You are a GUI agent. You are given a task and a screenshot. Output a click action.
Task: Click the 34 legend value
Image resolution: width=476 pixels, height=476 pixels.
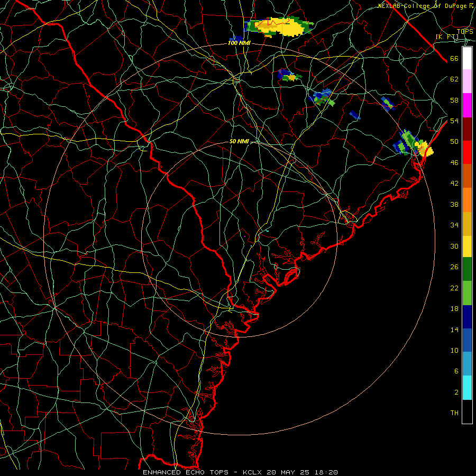[454, 225]
